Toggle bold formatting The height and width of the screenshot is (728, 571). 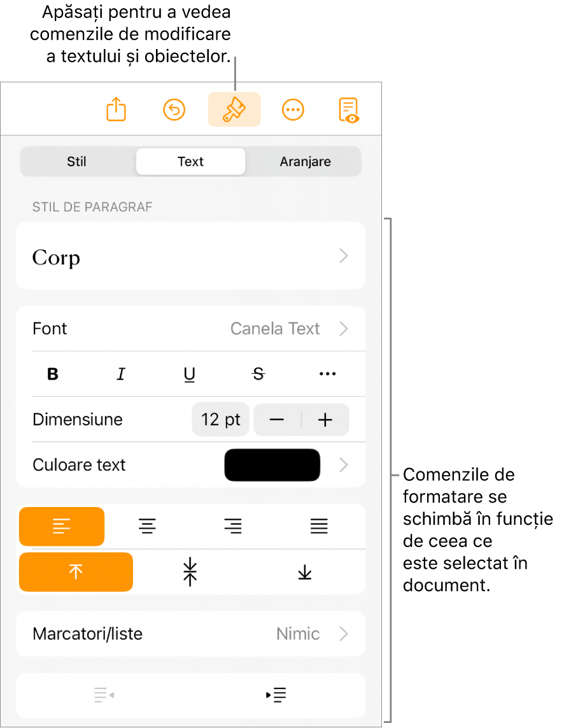[x=53, y=374]
